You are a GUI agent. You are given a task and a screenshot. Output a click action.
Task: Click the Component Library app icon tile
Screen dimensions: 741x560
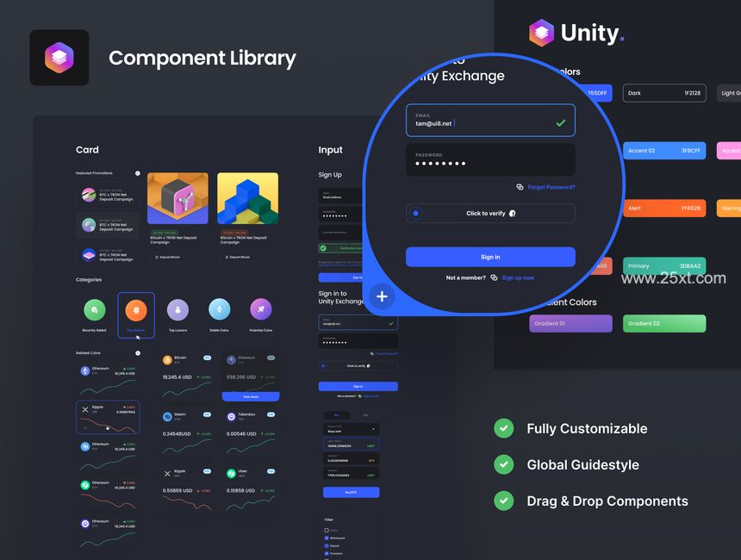59,58
